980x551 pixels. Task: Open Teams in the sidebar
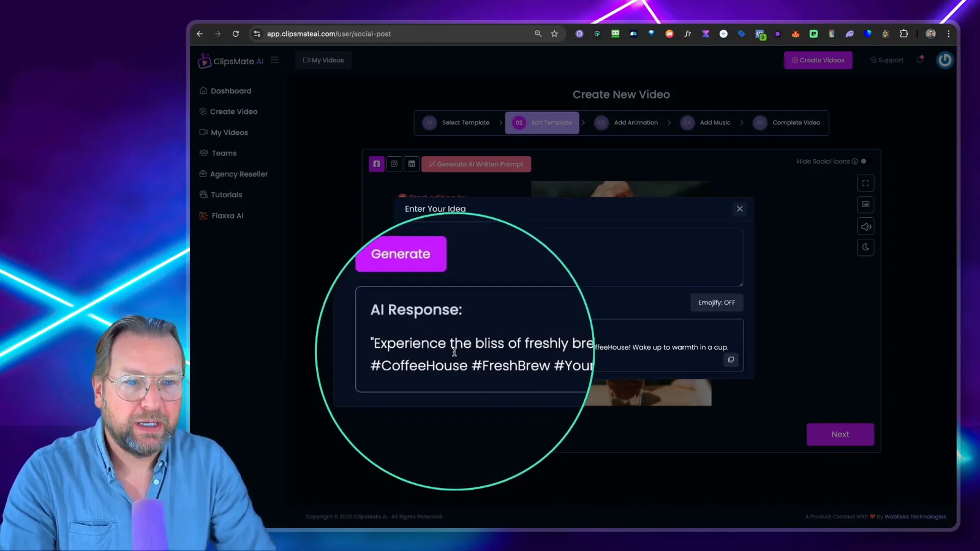pos(218,153)
